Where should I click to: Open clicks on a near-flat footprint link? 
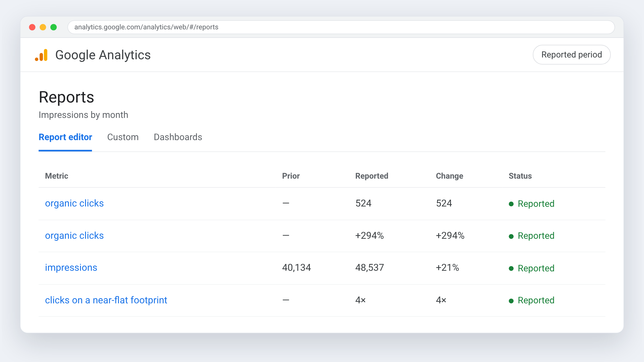tap(106, 300)
